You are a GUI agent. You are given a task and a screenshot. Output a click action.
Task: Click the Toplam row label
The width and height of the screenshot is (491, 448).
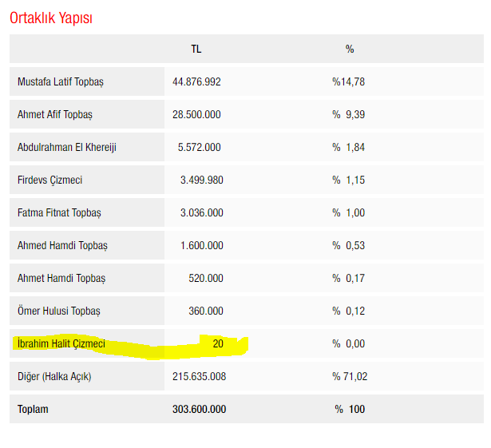click(33, 410)
